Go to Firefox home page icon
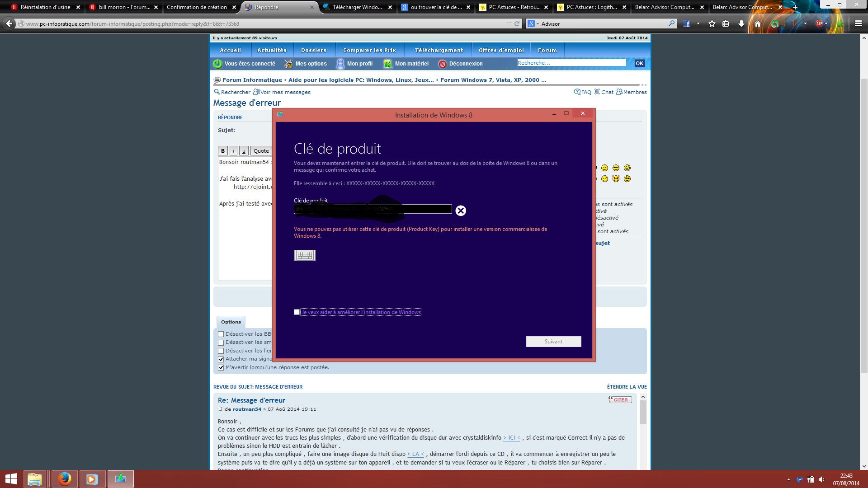The image size is (868, 488). [x=758, y=23]
